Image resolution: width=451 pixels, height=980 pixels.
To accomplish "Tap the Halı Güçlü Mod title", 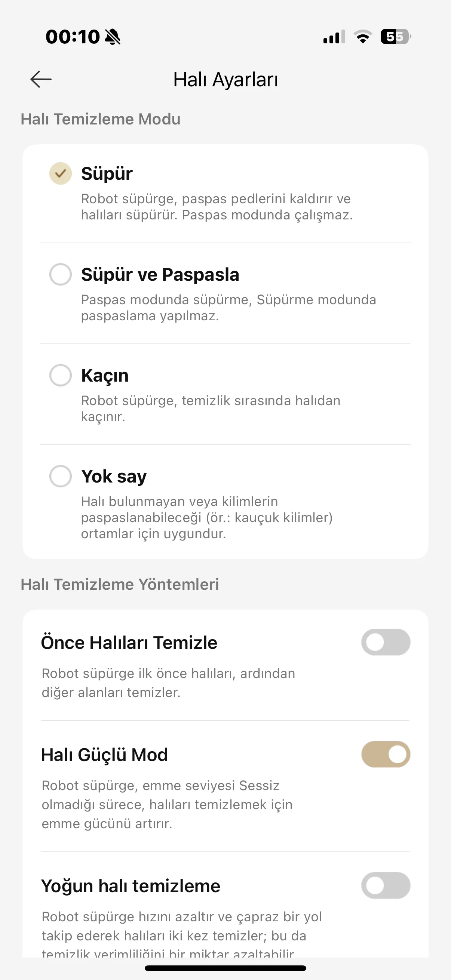I will click(x=104, y=755).
